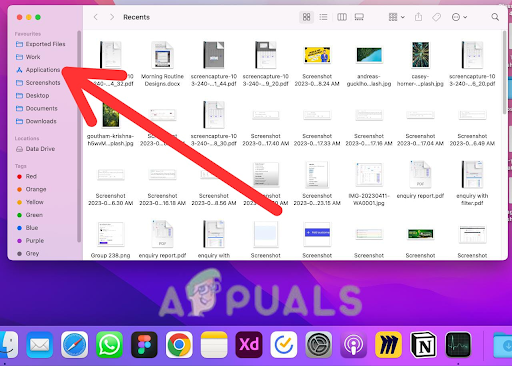Screen dimensions: 512x366
Task: Click the Share toolbar icon
Action: (418, 17)
